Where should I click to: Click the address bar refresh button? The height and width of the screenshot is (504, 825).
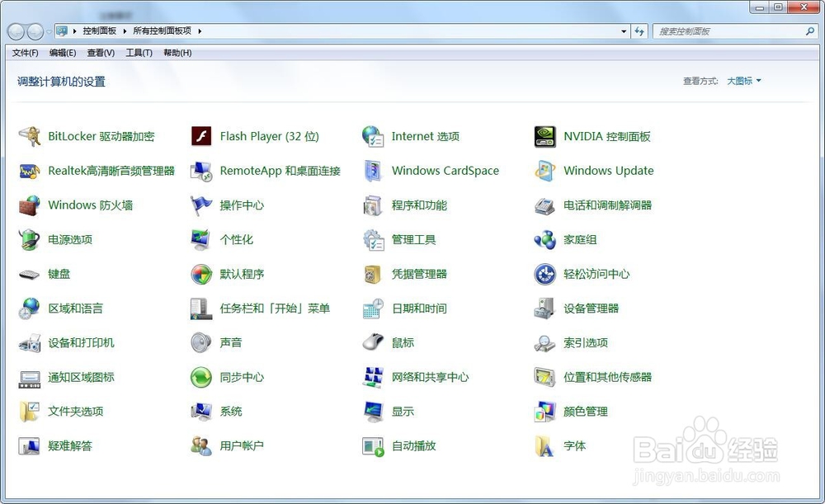tap(639, 31)
